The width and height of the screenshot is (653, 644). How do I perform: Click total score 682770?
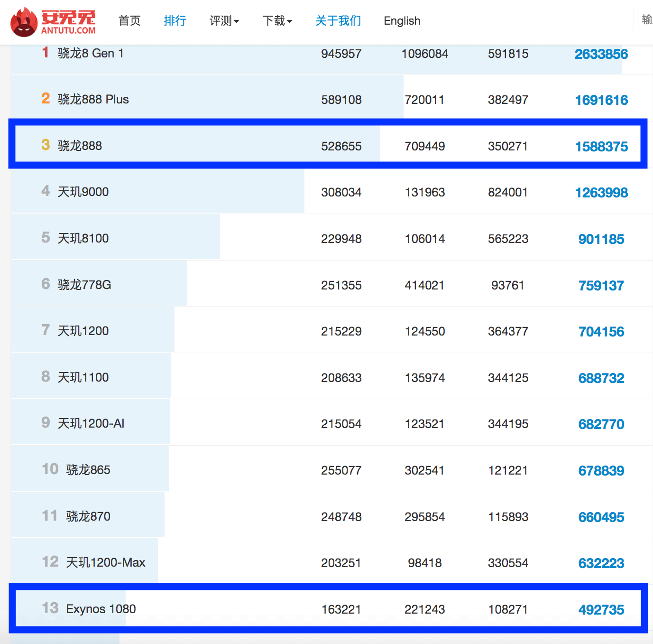pos(601,424)
